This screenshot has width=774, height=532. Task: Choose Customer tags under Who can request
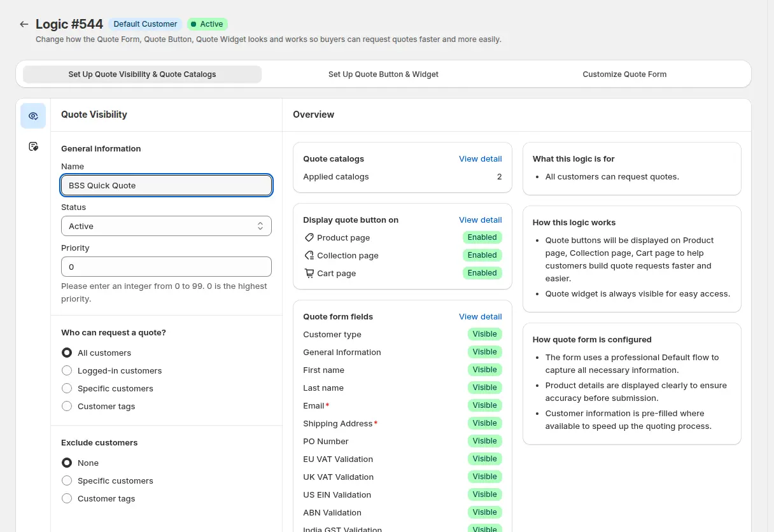(67, 406)
